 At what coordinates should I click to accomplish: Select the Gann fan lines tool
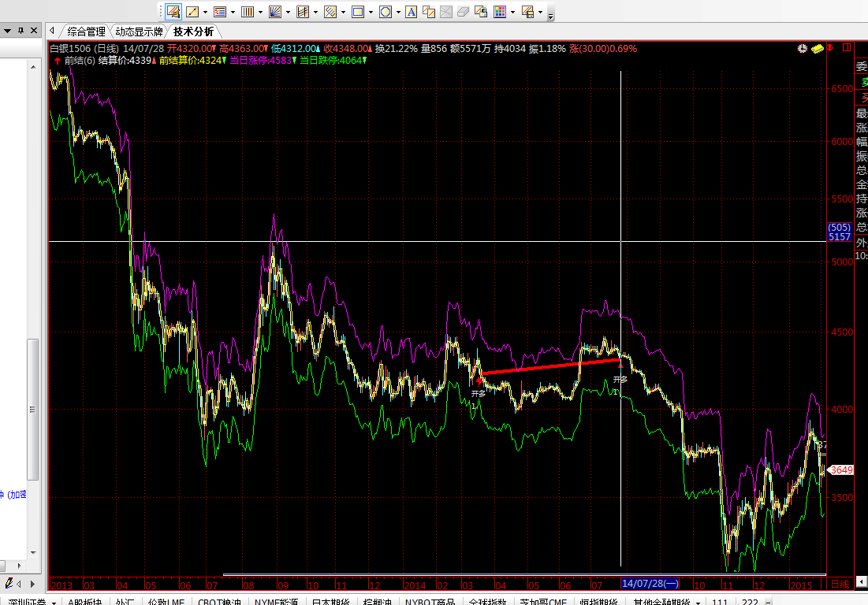[x=275, y=12]
